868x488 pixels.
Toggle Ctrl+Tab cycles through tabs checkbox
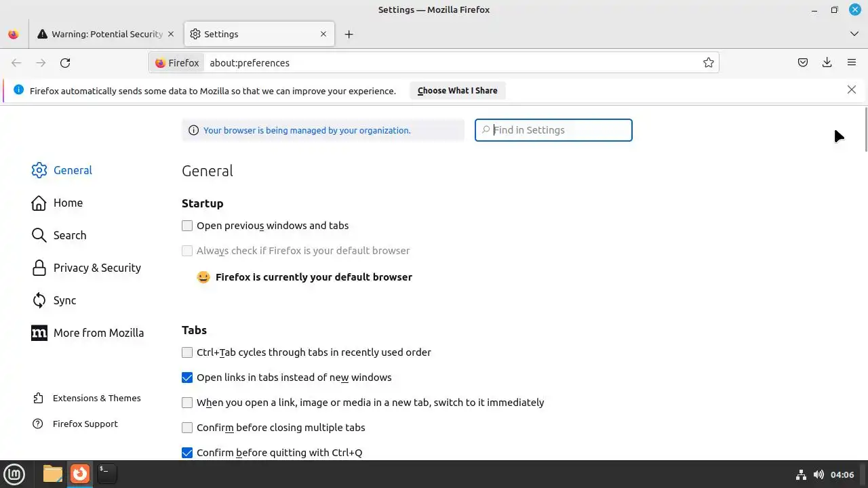[187, 352]
